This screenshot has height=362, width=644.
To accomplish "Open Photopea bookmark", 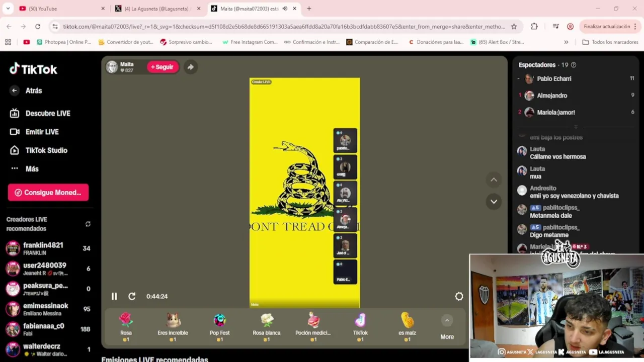I will pos(63,42).
